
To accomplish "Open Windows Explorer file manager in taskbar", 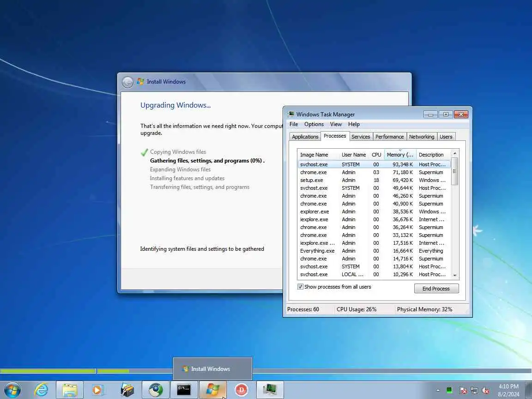I will point(70,389).
